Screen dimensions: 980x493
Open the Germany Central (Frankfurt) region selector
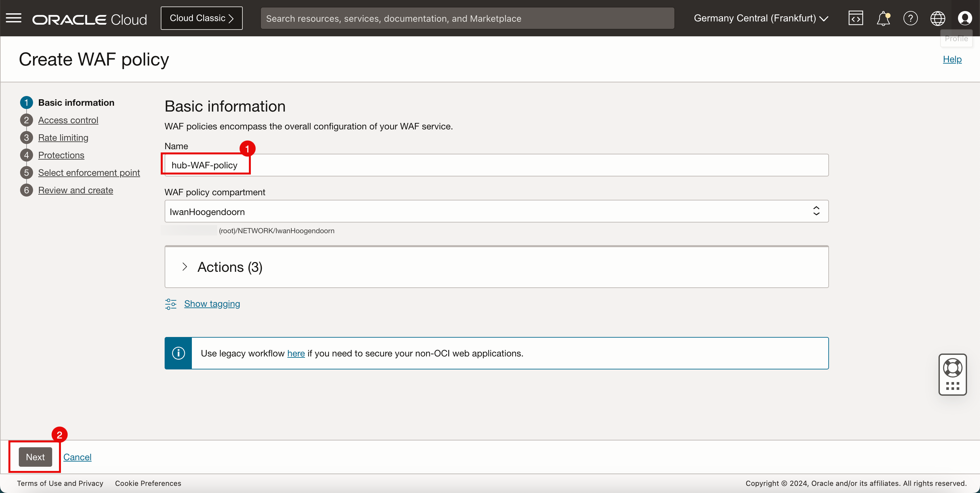point(761,18)
